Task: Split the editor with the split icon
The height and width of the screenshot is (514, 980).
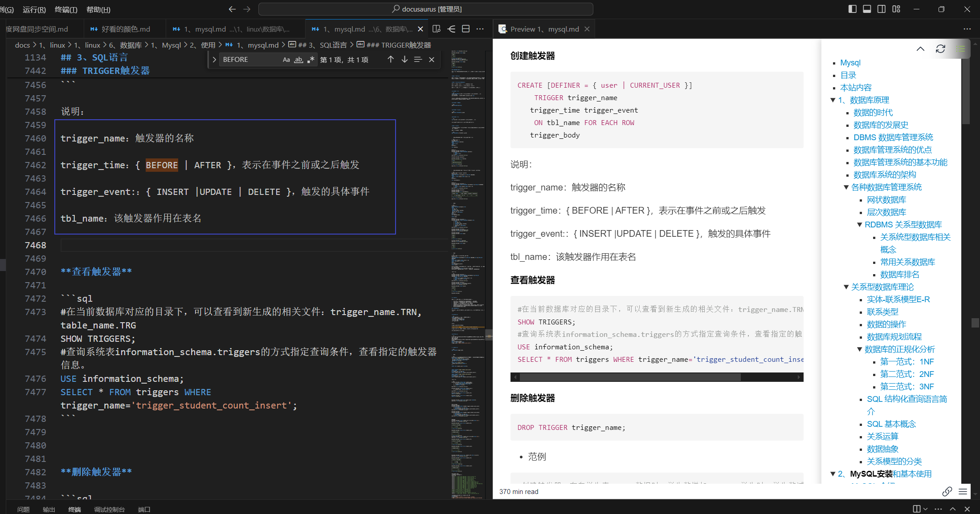Action: pos(466,29)
